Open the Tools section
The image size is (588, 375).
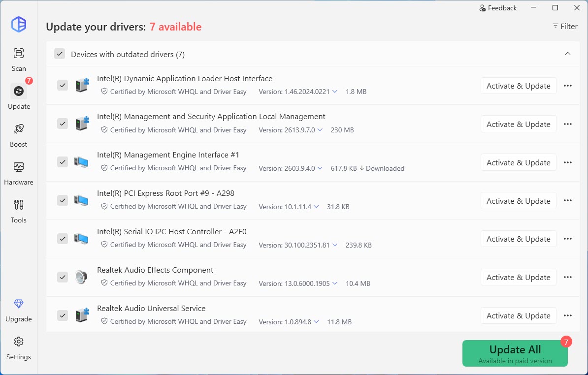point(18,211)
